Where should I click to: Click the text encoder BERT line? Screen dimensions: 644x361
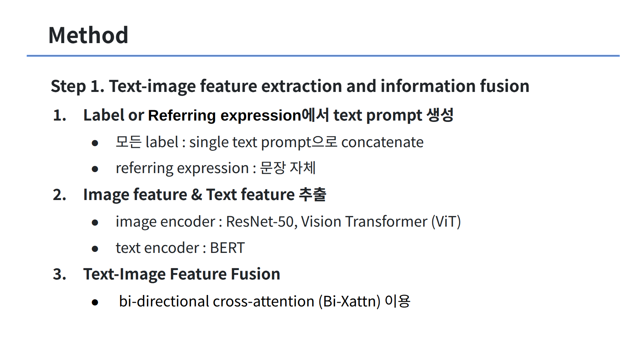180,248
